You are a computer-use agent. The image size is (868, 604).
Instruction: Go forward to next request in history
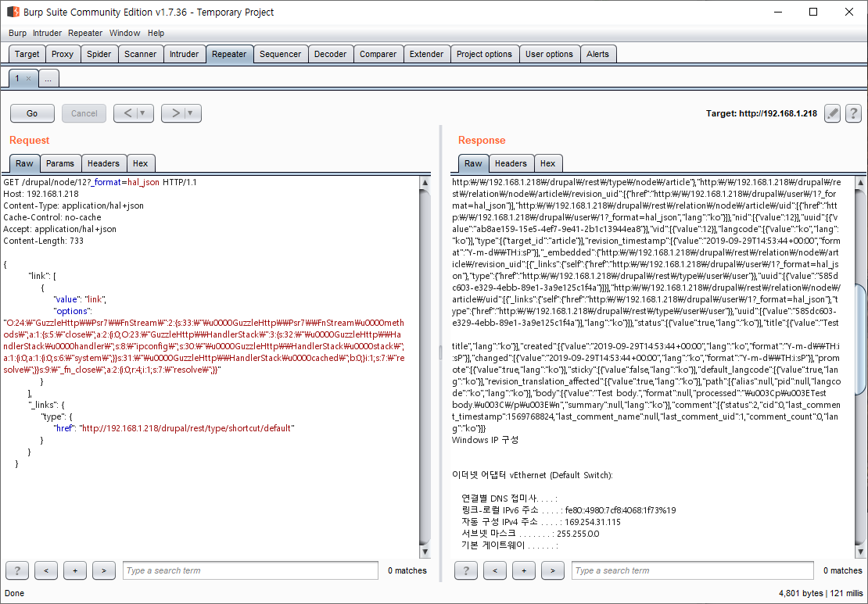[x=175, y=113]
